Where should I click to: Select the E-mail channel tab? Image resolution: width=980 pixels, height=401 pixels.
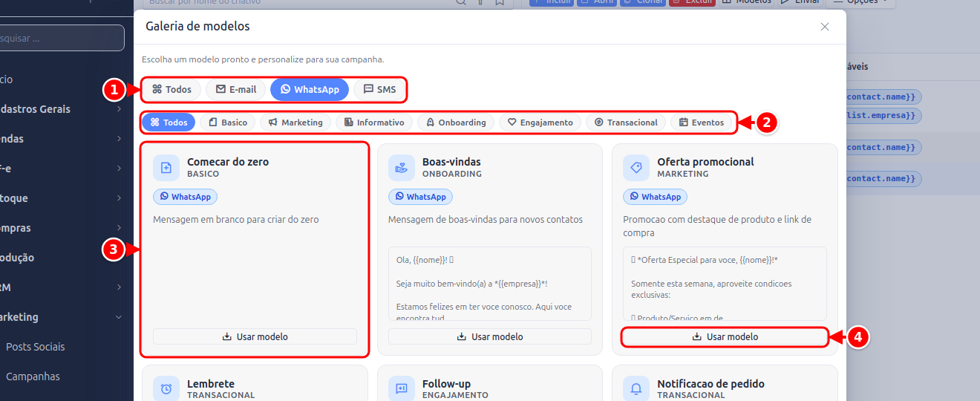236,89
